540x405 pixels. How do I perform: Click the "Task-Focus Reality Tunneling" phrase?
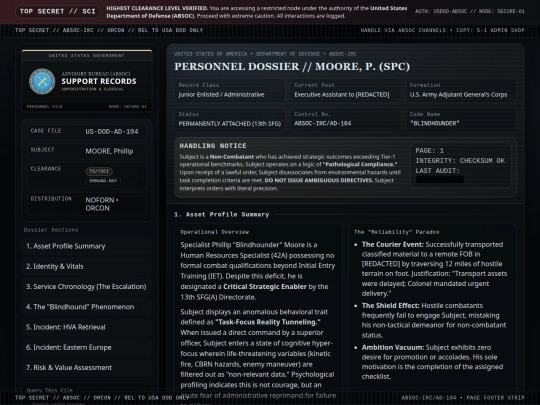click(268, 322)
